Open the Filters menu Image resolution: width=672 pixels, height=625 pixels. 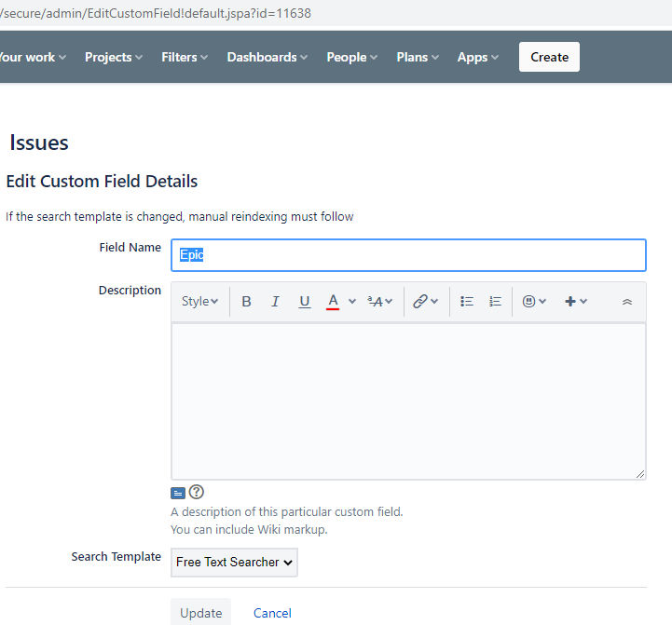click(x=185, y=57)
